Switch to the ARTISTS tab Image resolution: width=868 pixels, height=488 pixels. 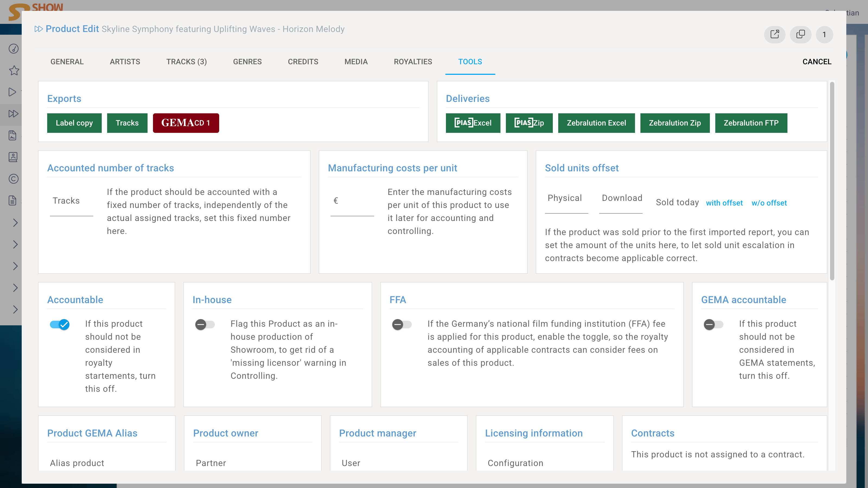[125, 62]
